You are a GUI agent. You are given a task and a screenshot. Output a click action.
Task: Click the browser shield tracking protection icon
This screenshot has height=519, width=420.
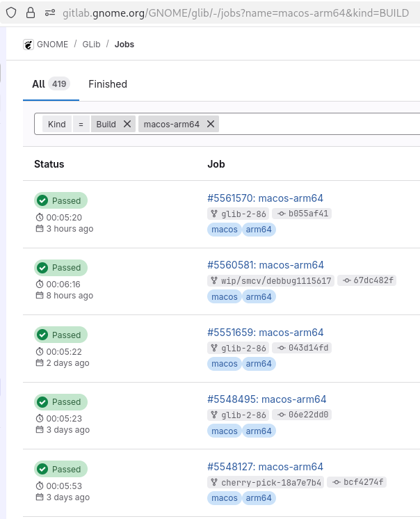click(12, 13)
